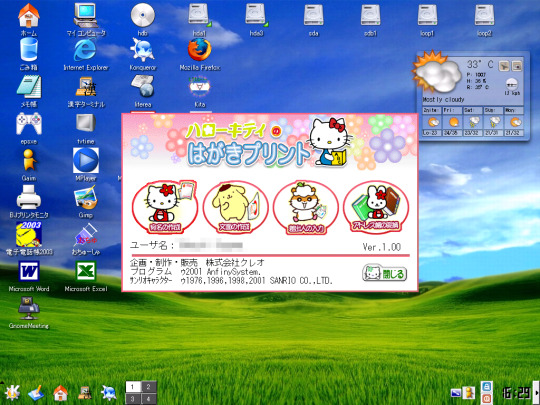Launch Mozilla Firefox desktop icon
The height and width of the screenshot is (405, 540).
click(x=200, y=54)
